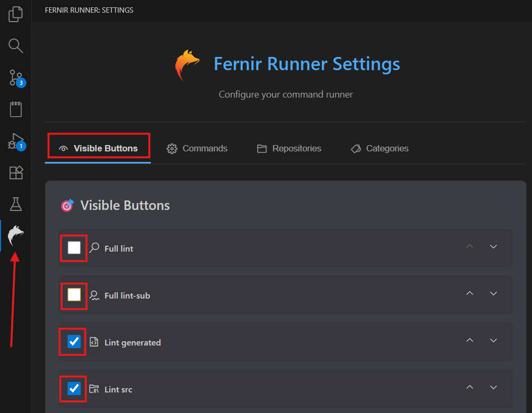Click the orange Fernir wolf logo in header
This screenshot has width=532, height=413.
pos(187,65)
